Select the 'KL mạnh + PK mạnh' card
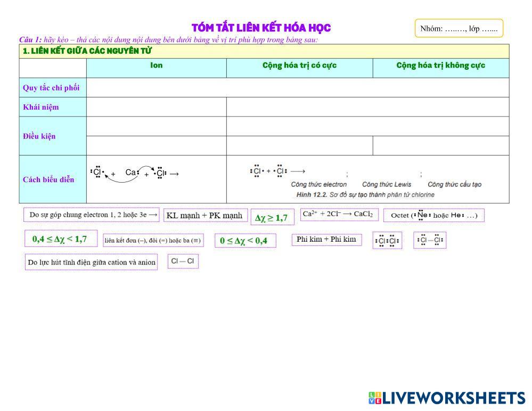 click(205, 215)
